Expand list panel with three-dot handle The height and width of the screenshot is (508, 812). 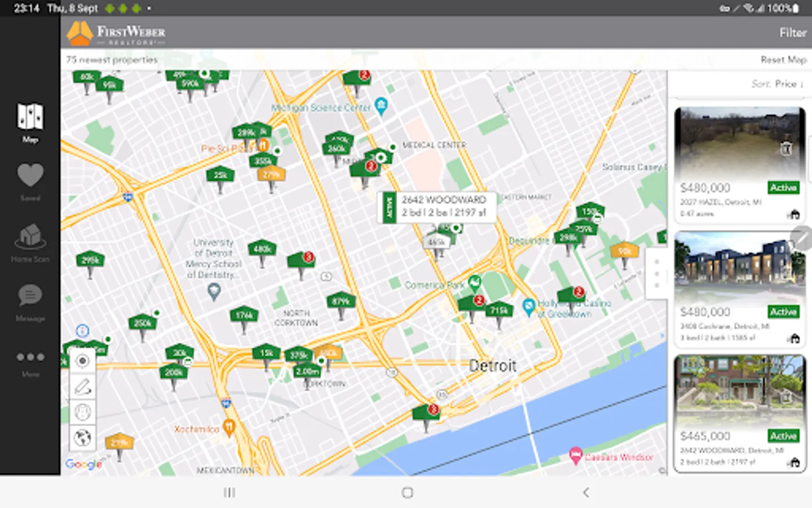(656, 274)
